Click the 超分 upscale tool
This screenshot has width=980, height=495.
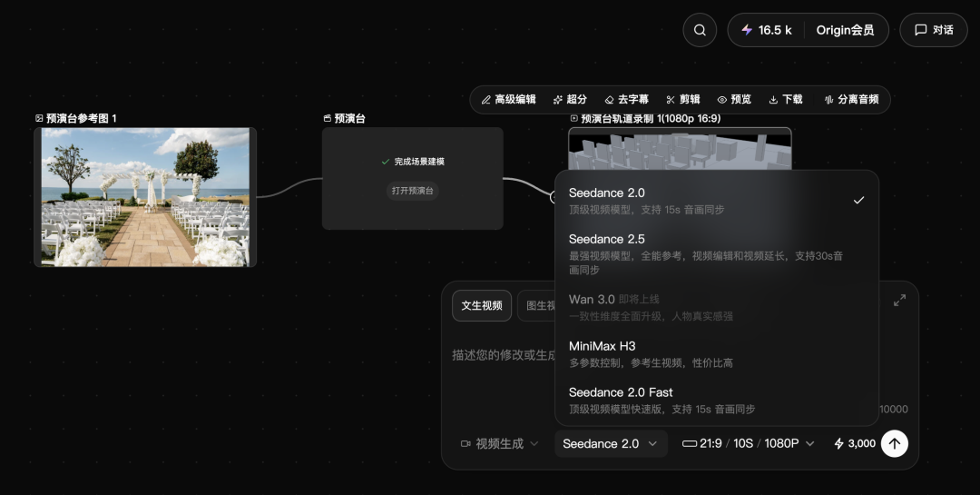click(570, 100)
